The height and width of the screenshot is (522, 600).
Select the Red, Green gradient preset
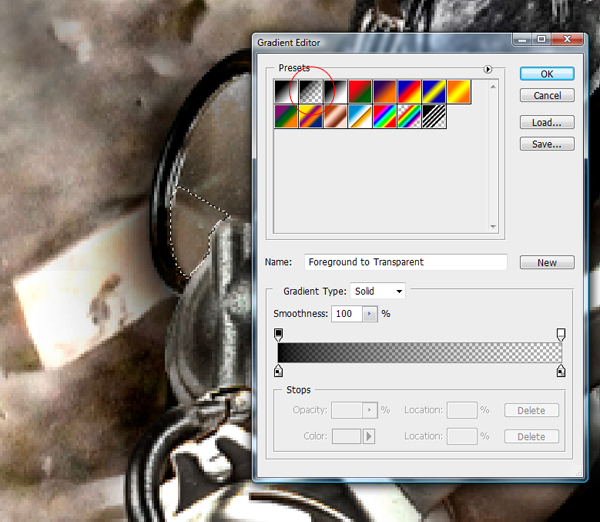click(360, 91)
